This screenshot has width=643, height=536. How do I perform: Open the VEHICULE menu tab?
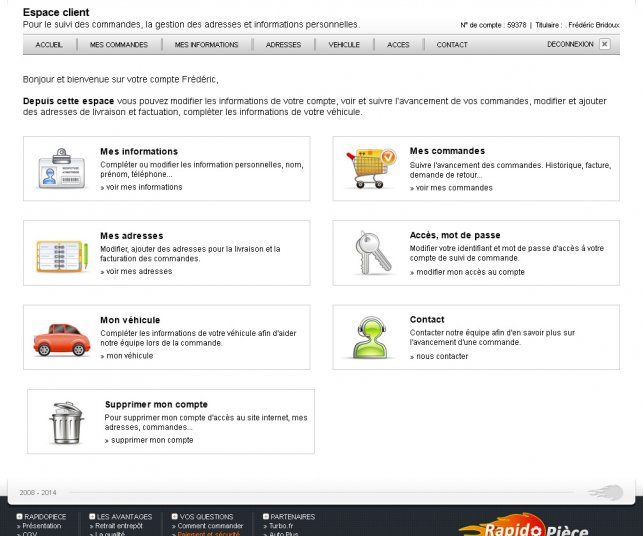pyautogui.click(x=344, y=45)
